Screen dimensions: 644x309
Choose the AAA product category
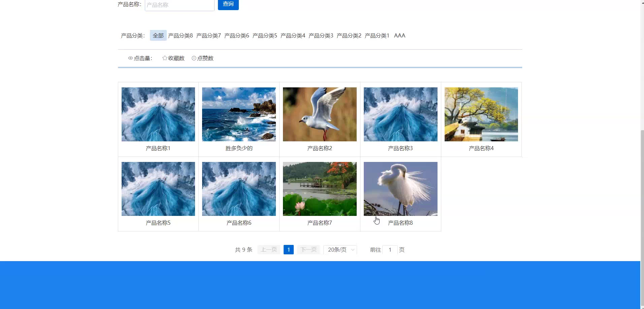pos(399,35)
